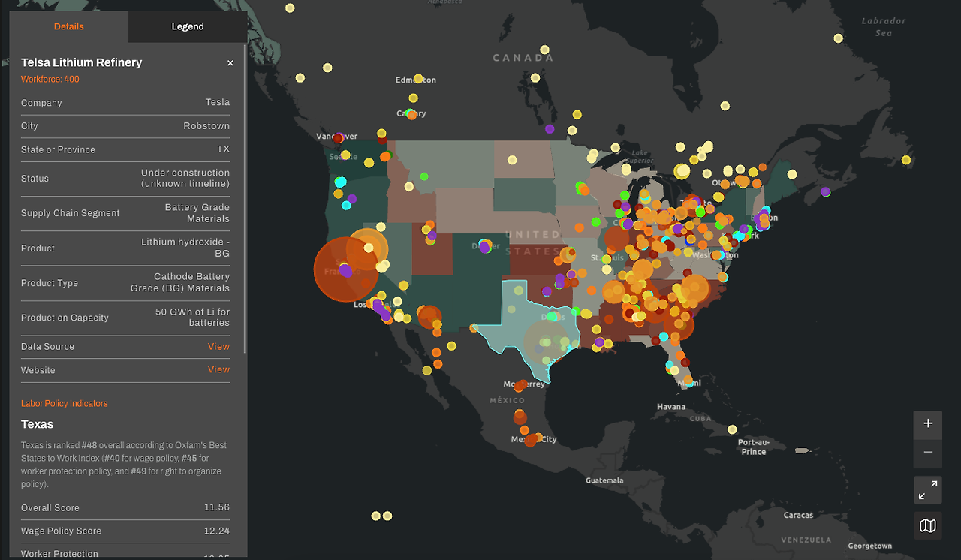Open the Legend tab
The width and height of the screenshot is (961, 560).
[x=188, y=26]
